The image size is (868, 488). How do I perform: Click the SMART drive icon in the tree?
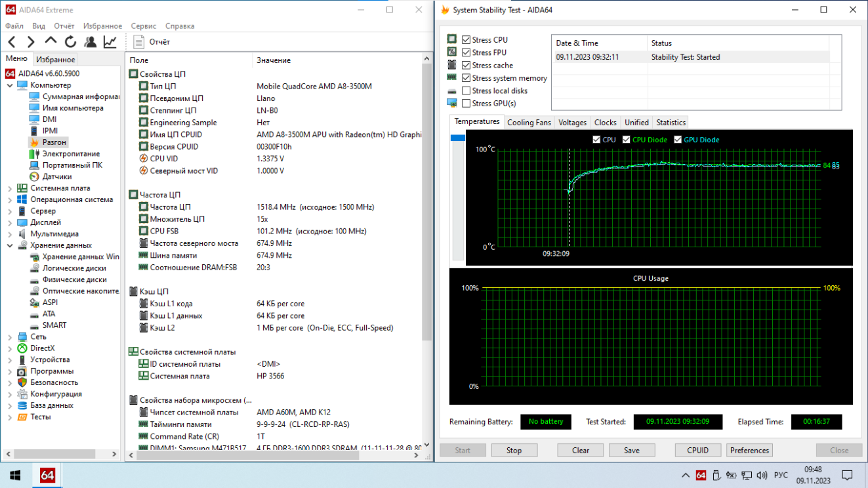click(x=34, y=325)
